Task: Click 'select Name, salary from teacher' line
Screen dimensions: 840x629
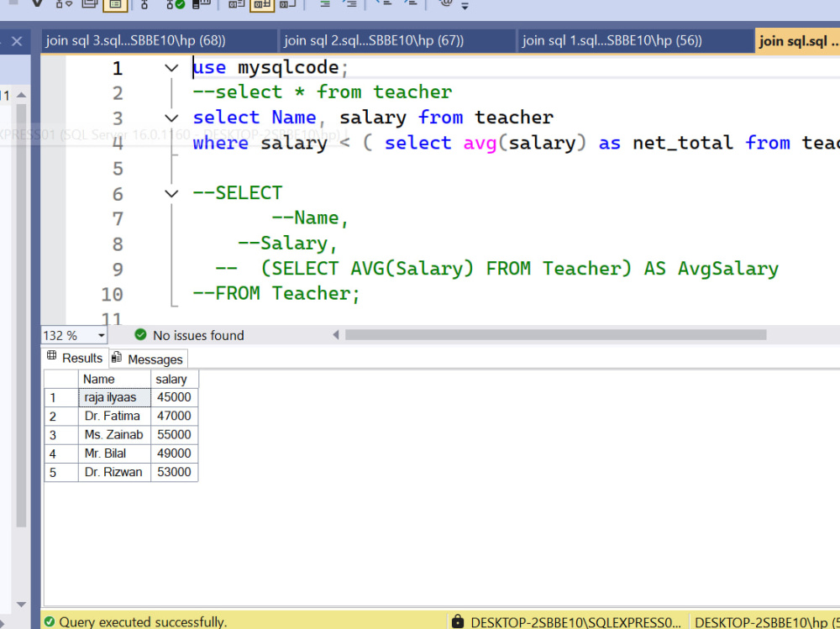Action: pyautogui.click(x=373, y=118)
